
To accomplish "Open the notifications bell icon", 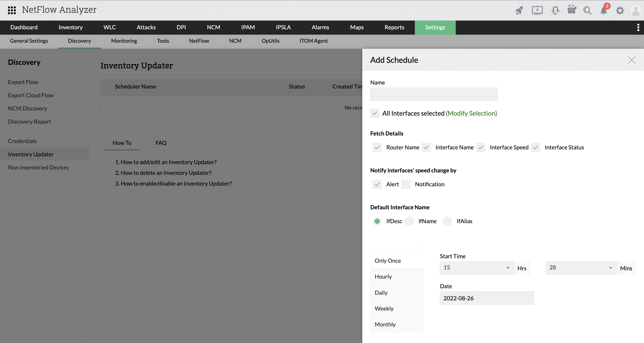I will click(x=604, y=11).
